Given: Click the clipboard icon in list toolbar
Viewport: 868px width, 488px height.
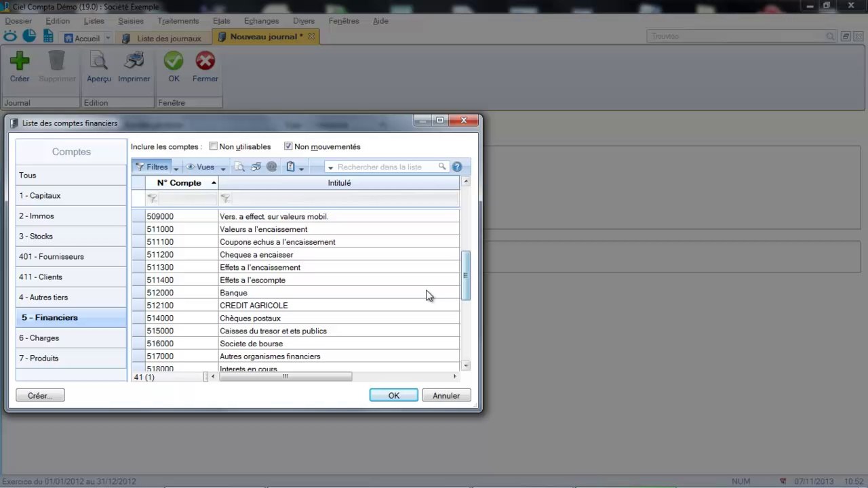Looking at the screenshot, I should [x=290, y=167].
